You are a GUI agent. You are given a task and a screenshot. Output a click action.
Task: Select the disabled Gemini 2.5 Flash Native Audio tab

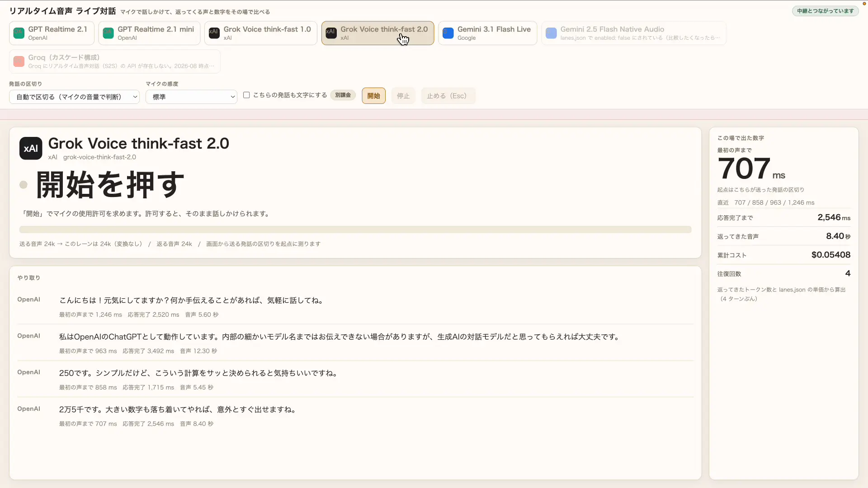[634, 33]
